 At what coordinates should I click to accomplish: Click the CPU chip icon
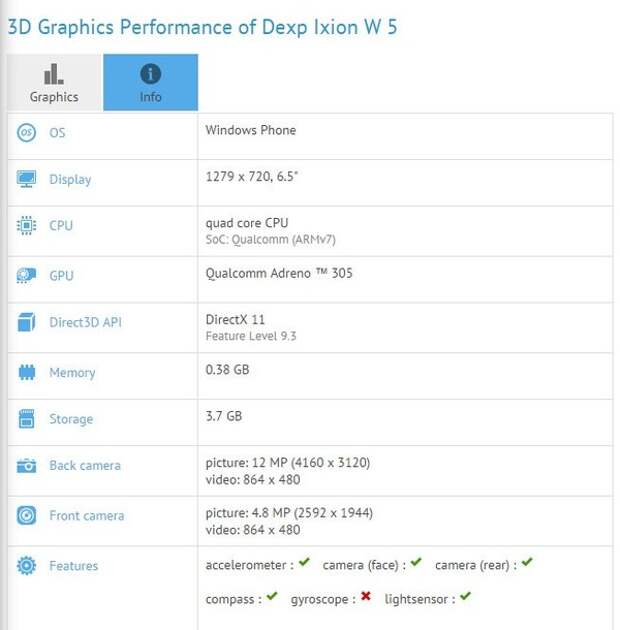tap(27, 225)
